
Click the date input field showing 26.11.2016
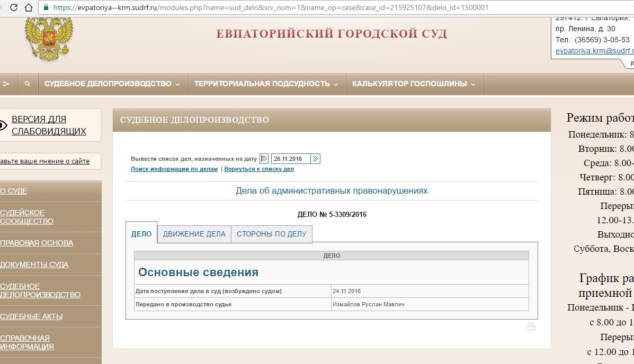291,159
